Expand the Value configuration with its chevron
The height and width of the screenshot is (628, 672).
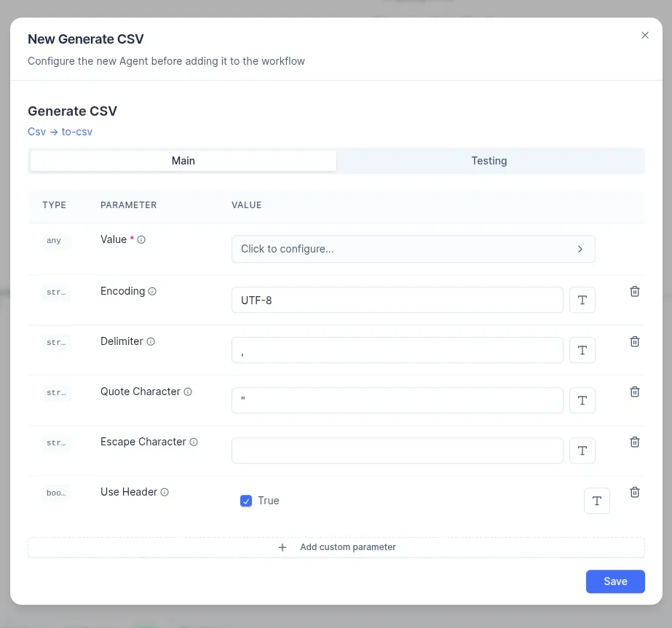pos(580,248)
